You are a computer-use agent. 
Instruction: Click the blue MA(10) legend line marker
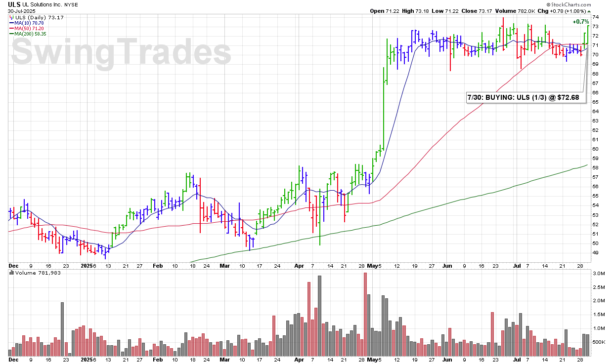coord(11,22)
